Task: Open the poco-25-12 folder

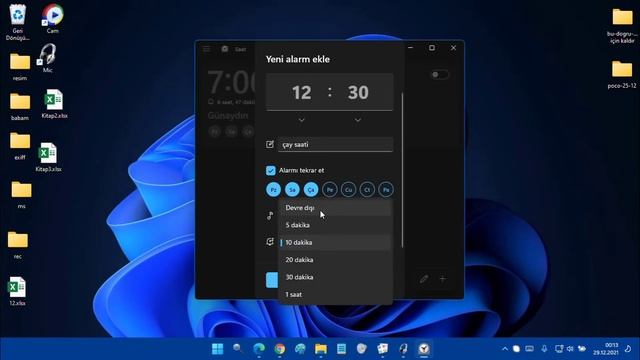Action: click(x=622, y=75)
